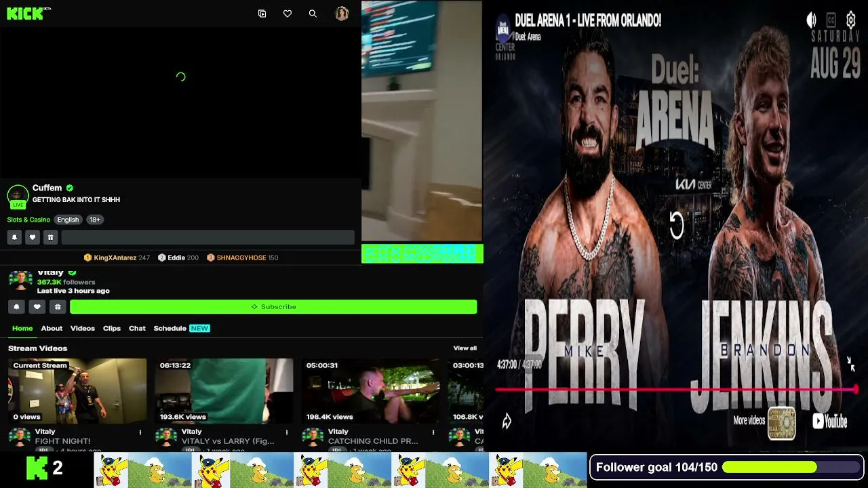Watch on YouTube via the logo
The width and height of the screenshot is (868, 488).
830,422
